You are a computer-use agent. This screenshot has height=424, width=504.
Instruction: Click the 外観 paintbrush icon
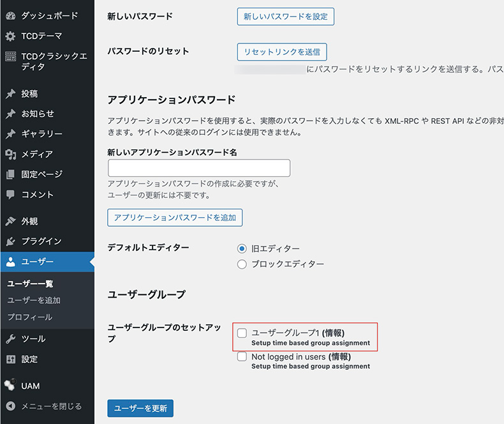click(x=11, y=222)
